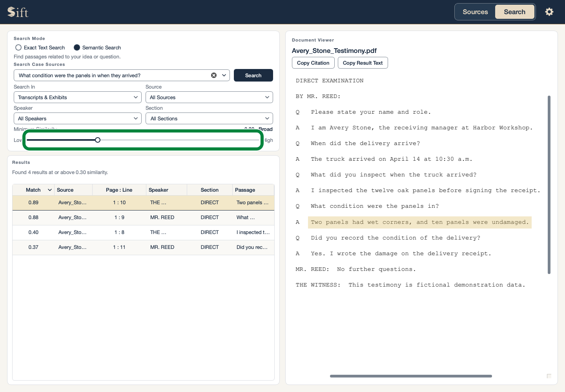Clear the search query with the X icon

(x=214, y=75)
